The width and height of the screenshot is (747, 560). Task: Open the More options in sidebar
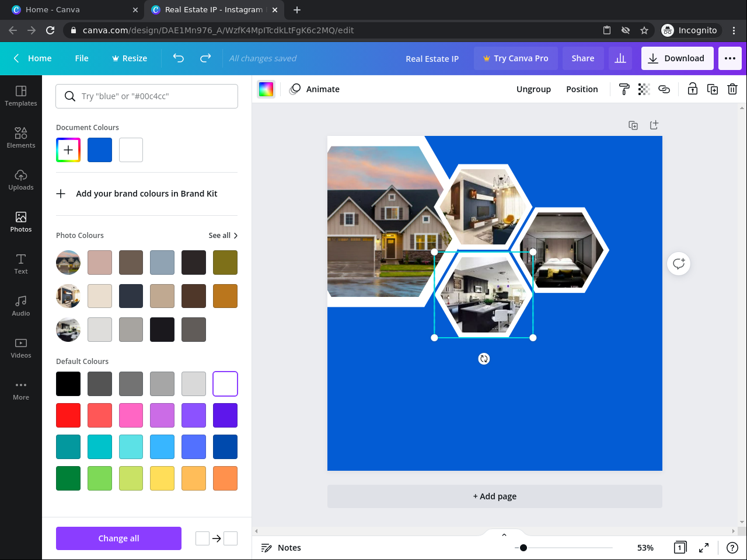[x=21, y=390]
